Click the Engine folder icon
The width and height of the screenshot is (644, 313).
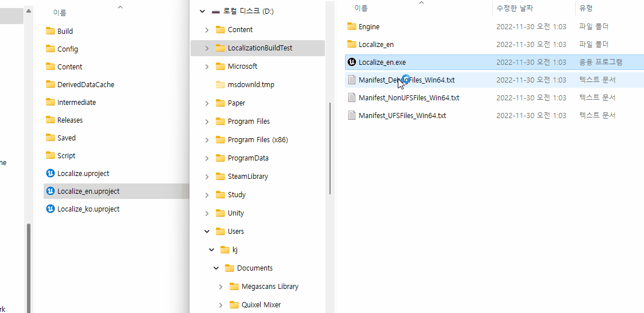(352, 26)
